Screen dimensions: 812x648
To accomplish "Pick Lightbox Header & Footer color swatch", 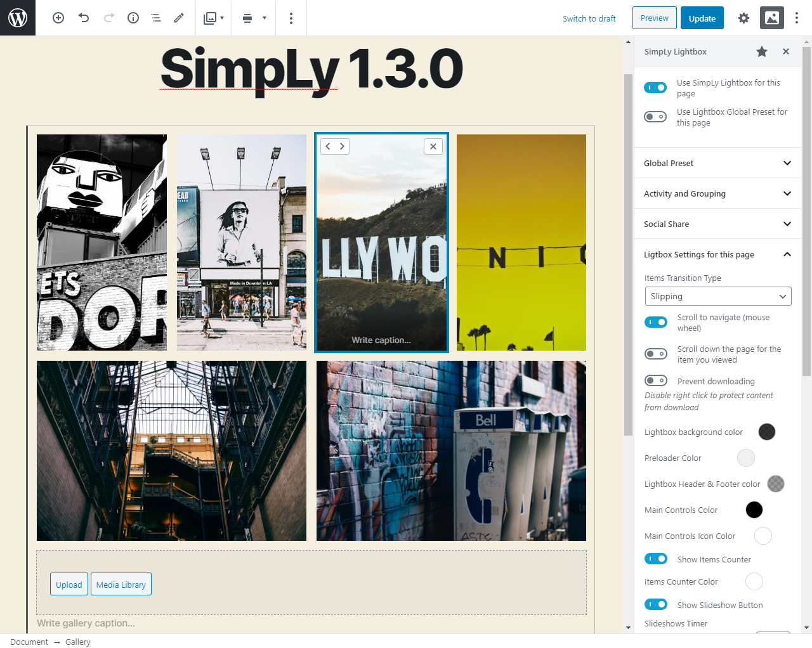I will coord(776,484).
